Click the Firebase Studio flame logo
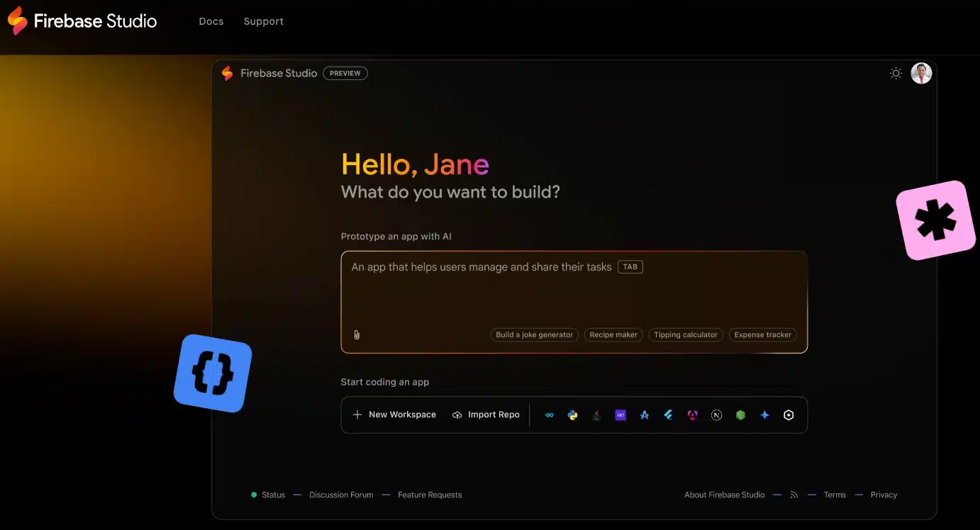 tap(228, 73)
